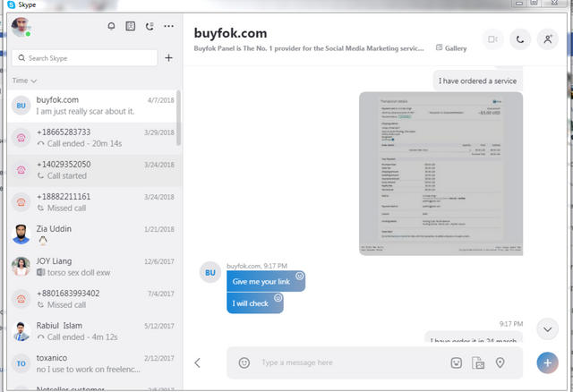This screenshot has width=573, height=392.
Task: Open the Gallery of the conversation
Action: point(451,47)
